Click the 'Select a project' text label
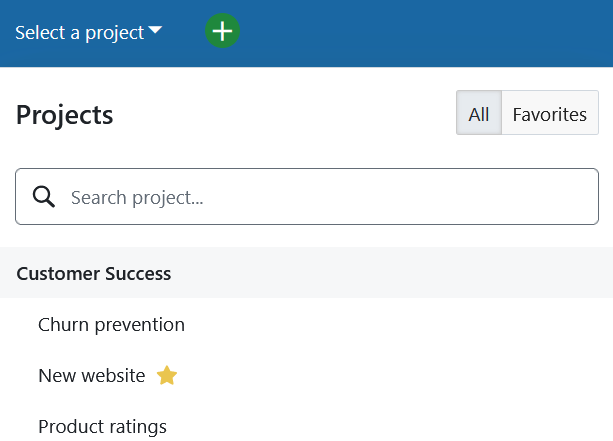 pyautogui.click(x=80, y=32)
